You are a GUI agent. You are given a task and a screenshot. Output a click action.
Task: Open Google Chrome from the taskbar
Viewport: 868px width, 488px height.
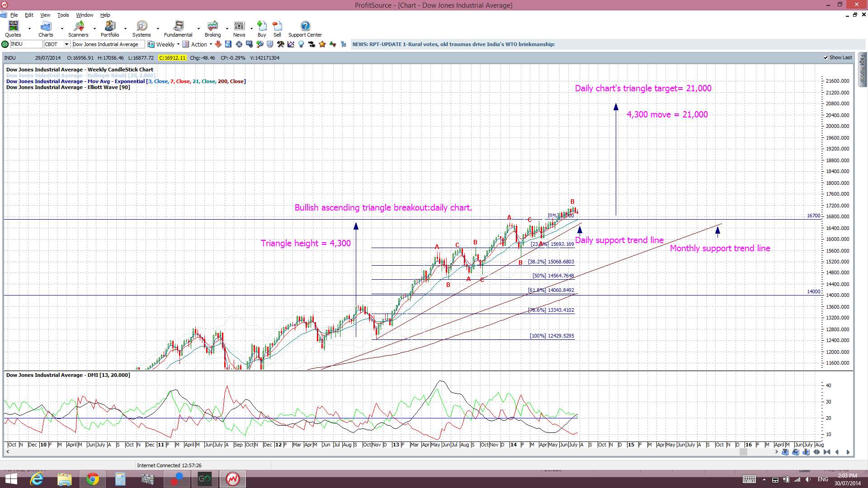click(x=93, y=479)
